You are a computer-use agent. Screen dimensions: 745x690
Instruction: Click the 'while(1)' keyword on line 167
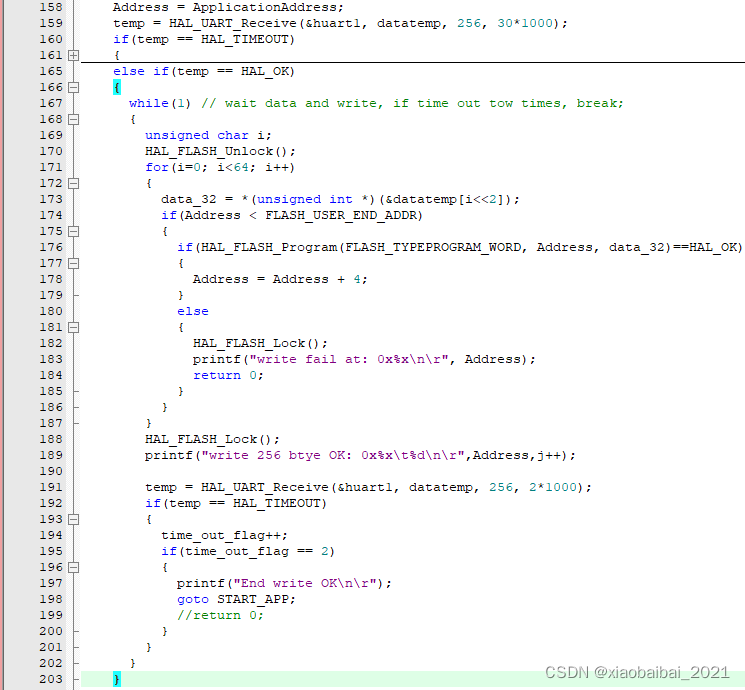click(x=160, y=104)
